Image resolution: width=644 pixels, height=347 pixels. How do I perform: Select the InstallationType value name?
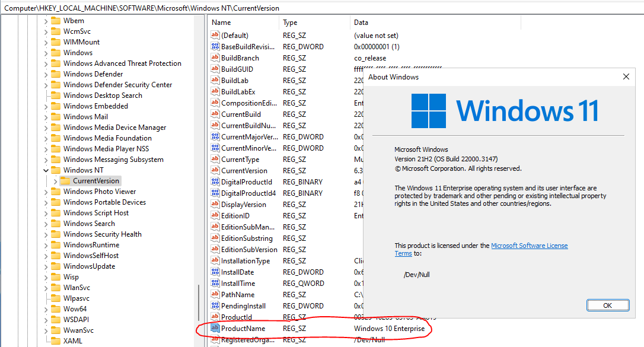point(245,261)
